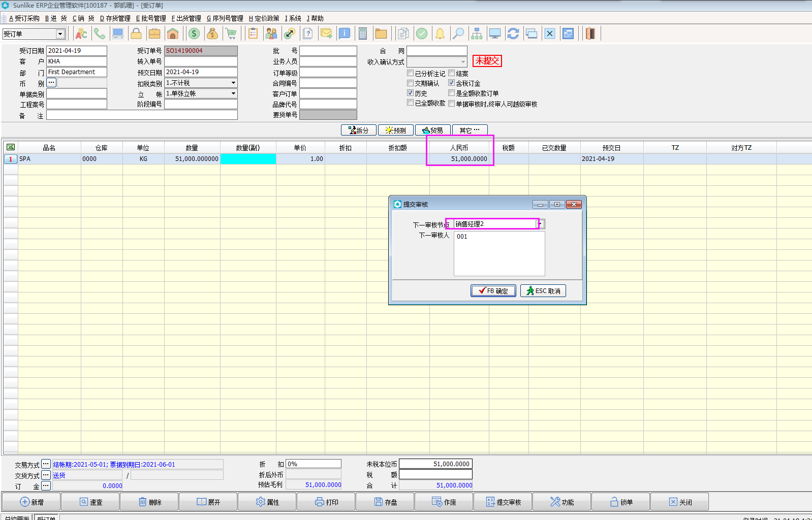This screenshot has height=520, width=812.
Task: Enable the 结案 checkbox
Action: pos(451,73)
